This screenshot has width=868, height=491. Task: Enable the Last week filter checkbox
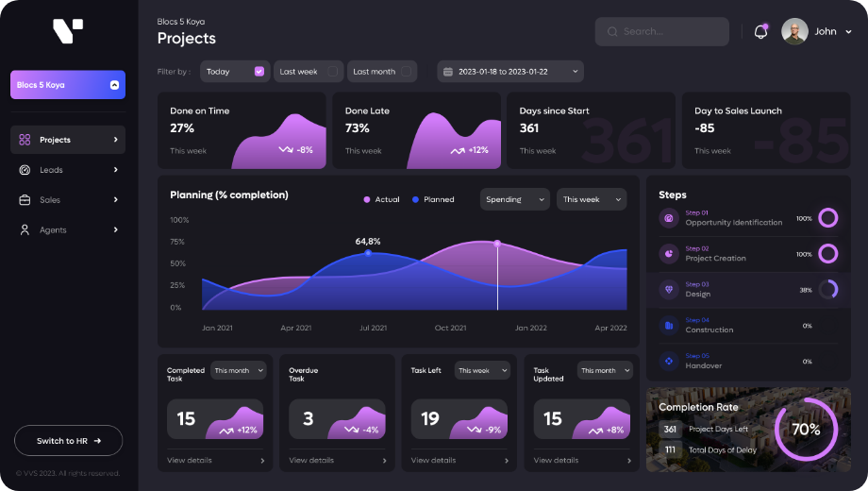coord(332,72)
